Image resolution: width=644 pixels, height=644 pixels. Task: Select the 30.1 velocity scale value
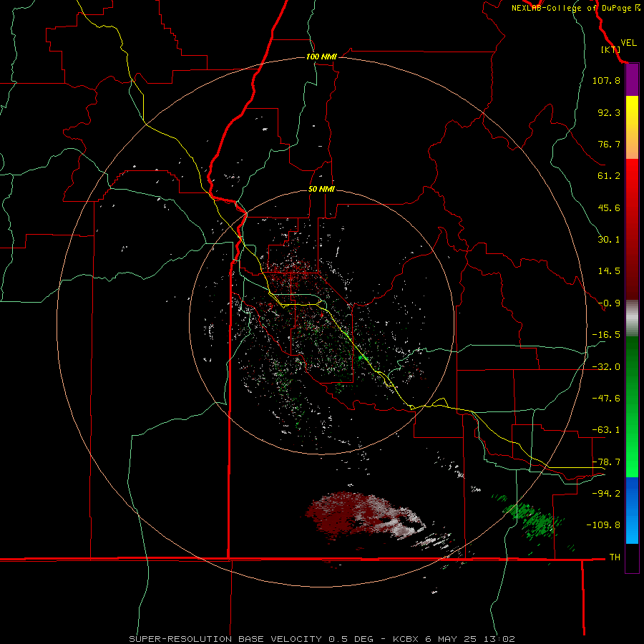(x=609, y=240)
